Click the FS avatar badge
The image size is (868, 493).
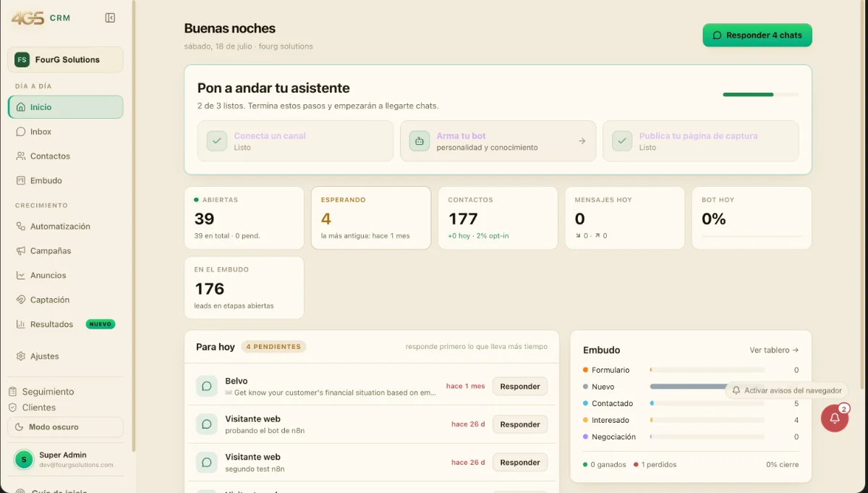click(22, 60)
